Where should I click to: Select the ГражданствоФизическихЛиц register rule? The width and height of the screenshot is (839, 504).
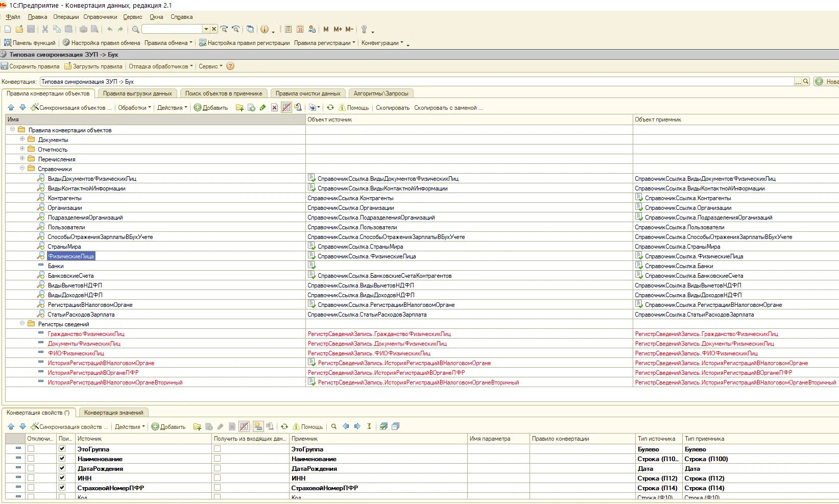(86, 334)
